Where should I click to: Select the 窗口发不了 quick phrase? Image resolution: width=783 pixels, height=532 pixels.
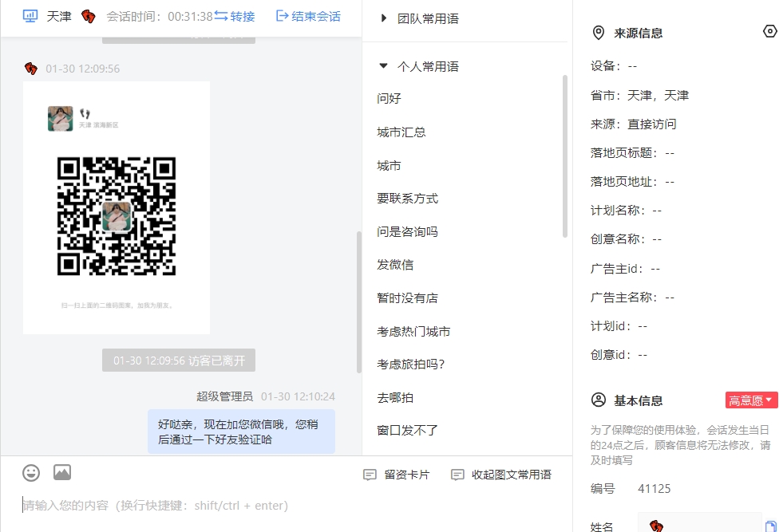coord(408,430)
